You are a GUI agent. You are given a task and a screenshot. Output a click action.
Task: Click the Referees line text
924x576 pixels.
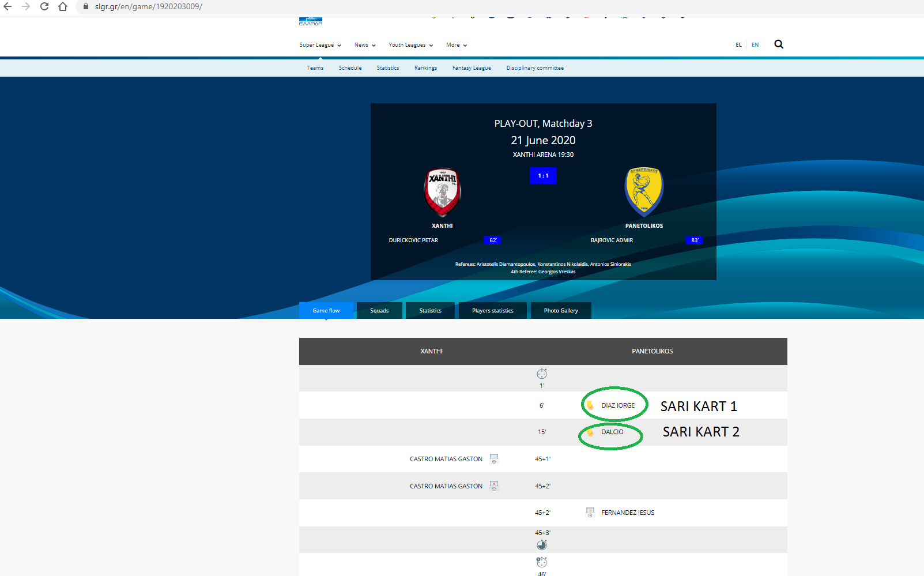543,264
